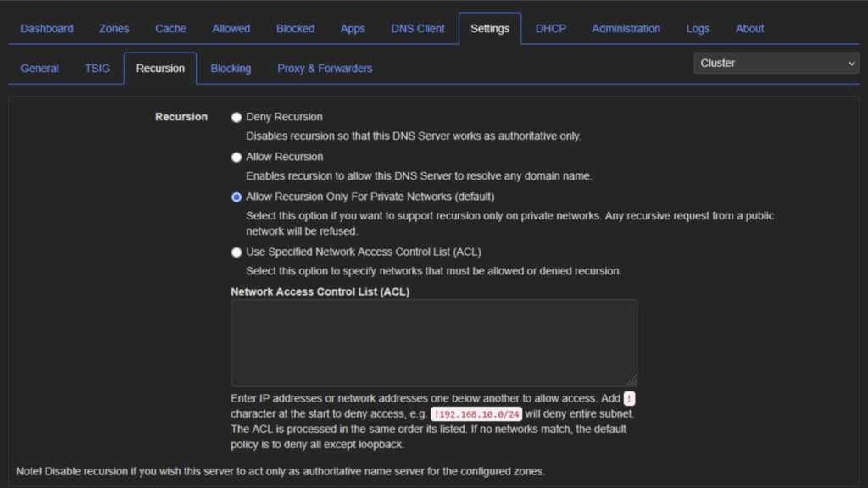The height and width of the screenshot is (488, 868).
Task: Open the Blocking settings sub-tab
Action: [231, 68]
